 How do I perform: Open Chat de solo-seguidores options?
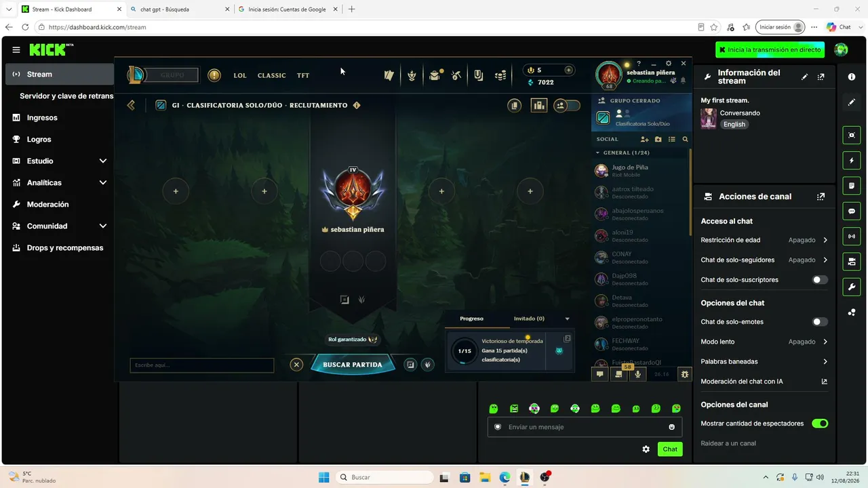pos(764,260)
